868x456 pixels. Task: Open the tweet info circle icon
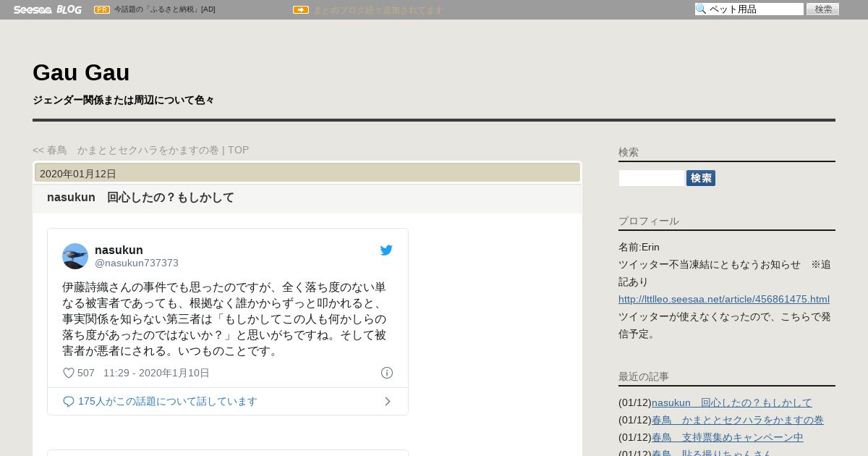[387, 373]
